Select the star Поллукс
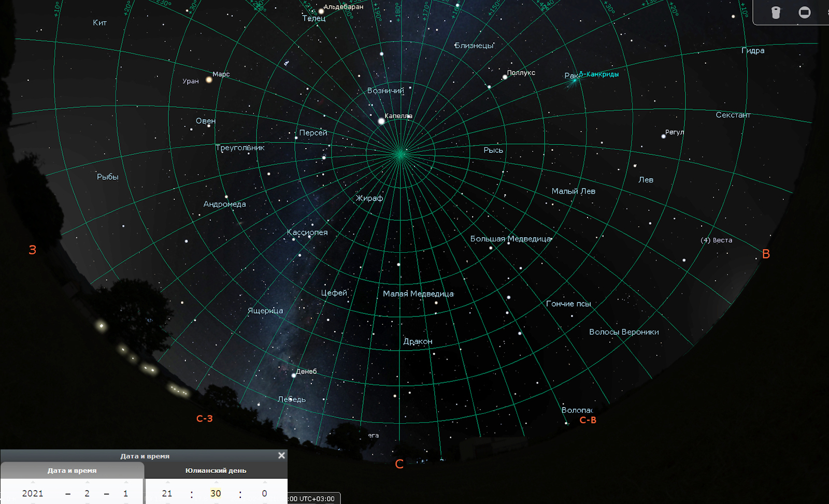 (505, 77)
